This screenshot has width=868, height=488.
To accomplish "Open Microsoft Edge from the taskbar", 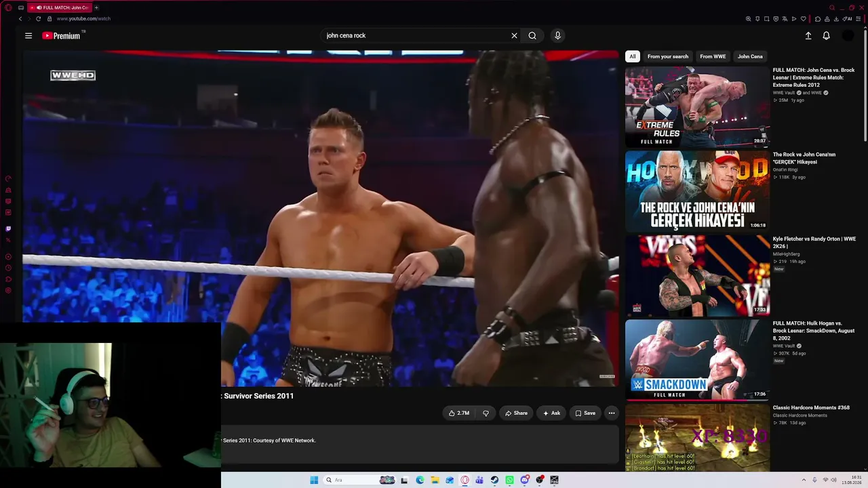I will pos(420,480).
